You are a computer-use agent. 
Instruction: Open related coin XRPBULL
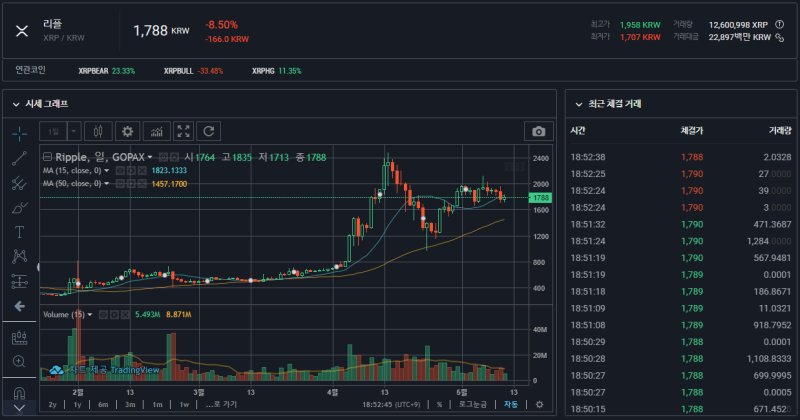(x=193, y=71)
